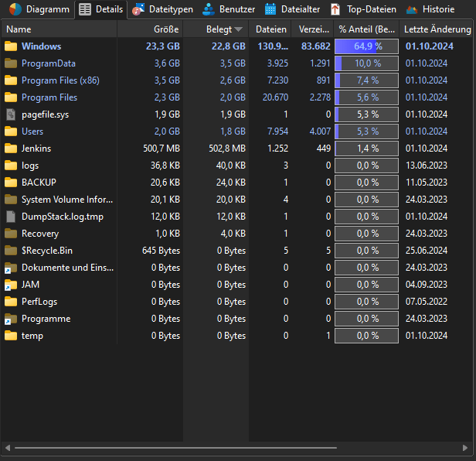
Task: Click the BACKUP folder icon
Action: tap(11, 183)
